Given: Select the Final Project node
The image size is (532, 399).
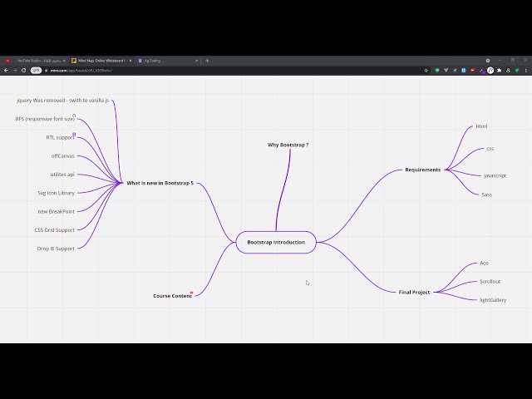Looking at the screenshot, I should (x=414, y=292).
